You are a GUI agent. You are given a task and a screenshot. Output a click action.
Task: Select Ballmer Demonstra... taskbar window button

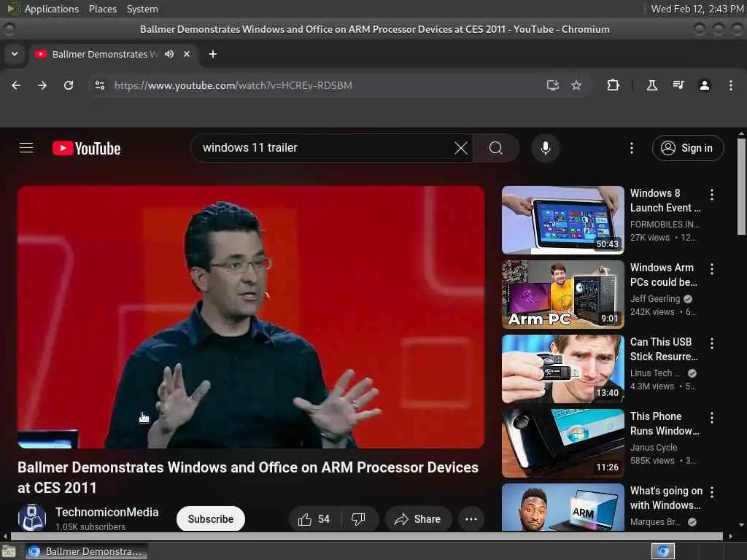click(x=86, y=551)
